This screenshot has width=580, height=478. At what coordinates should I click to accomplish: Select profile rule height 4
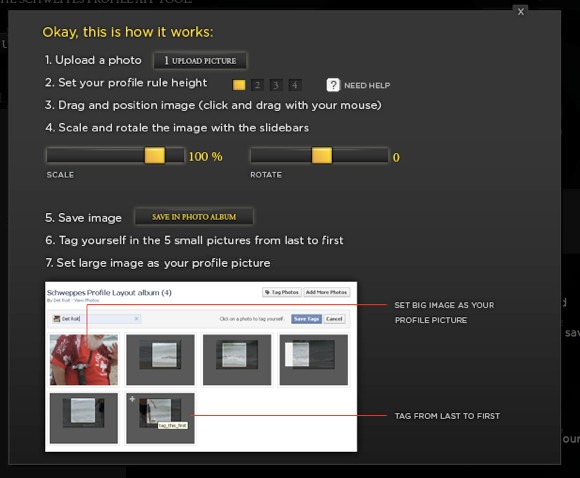pos(295,85)
